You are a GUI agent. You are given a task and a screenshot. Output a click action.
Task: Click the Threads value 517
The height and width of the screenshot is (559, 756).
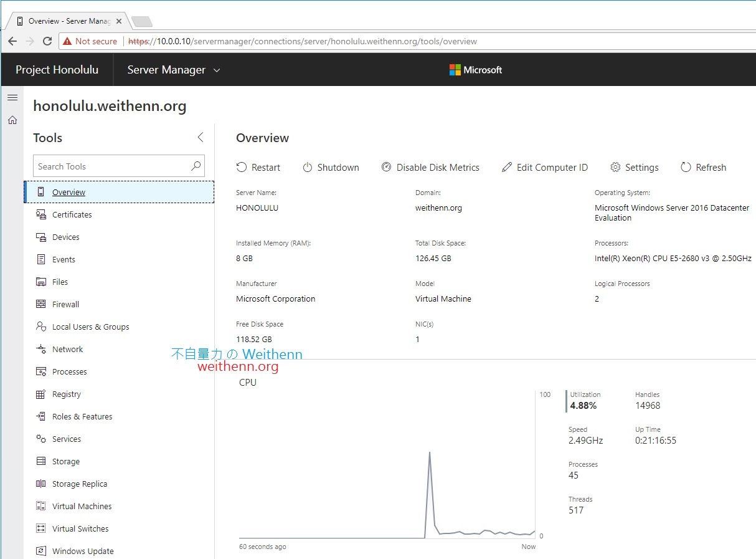click(x=576, y=510)
